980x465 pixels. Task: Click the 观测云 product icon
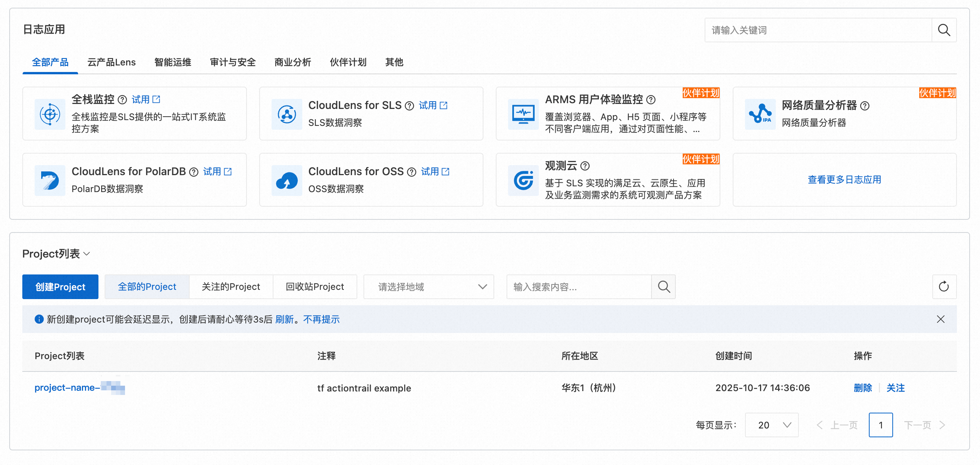523,180
